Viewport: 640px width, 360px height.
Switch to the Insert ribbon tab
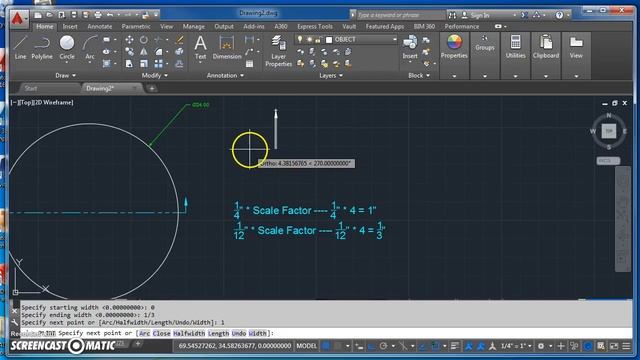click(x=70, y=27)
